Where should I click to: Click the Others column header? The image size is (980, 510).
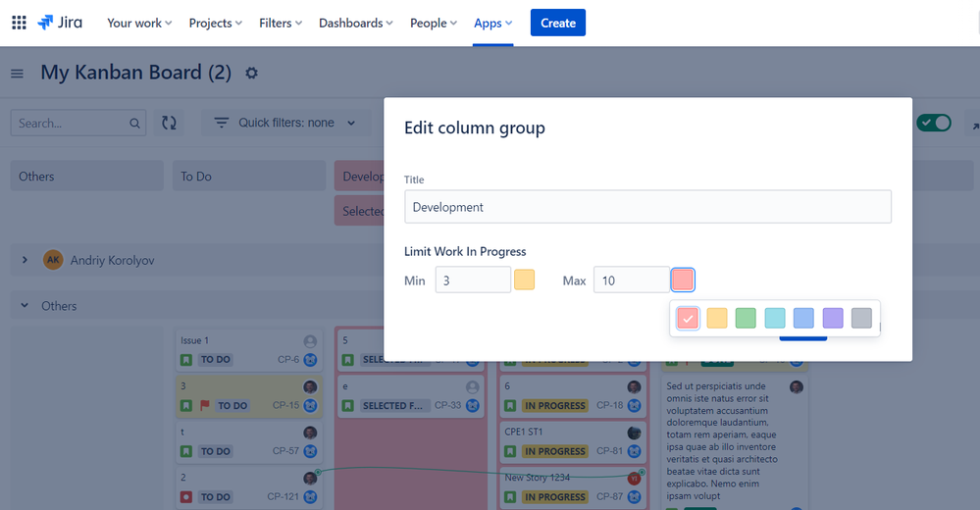pos(87,177)
